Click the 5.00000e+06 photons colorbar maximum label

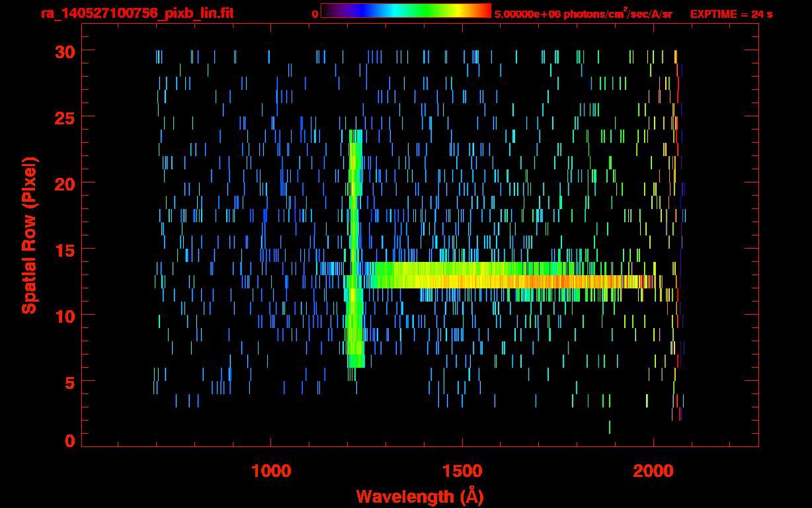coord(583,14)
